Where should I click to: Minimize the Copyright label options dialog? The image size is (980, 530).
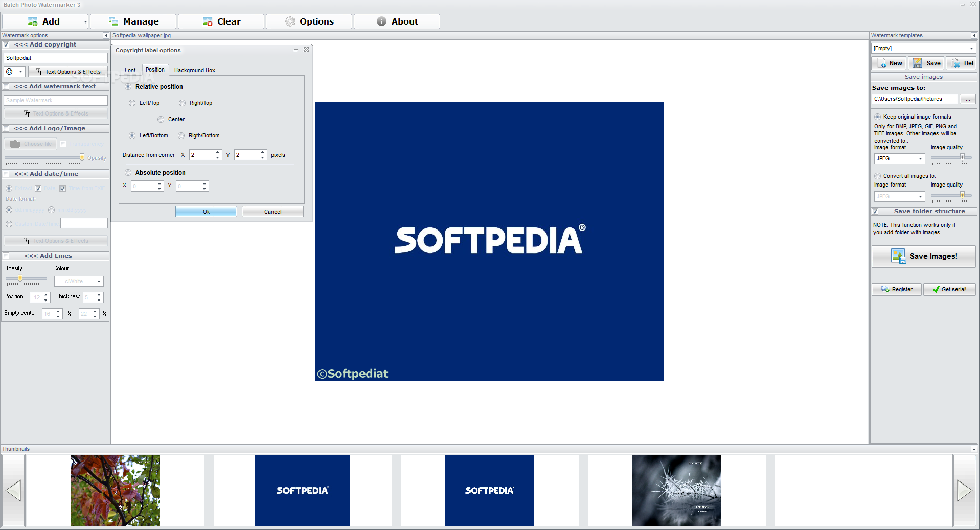coord(296,50)
